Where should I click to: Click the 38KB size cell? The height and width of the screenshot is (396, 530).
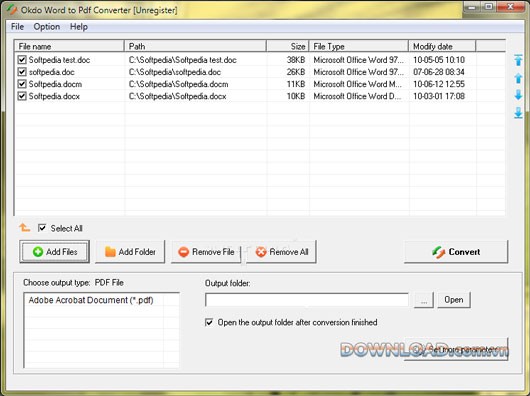click(296, 60)
